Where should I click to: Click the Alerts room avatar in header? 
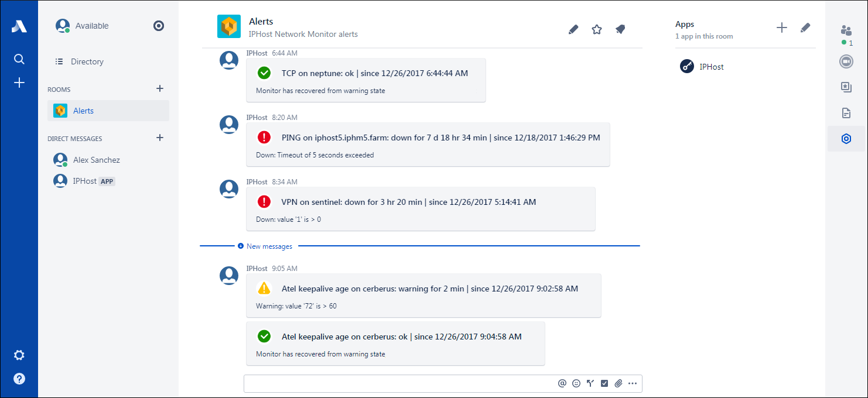(x=229, y=26)
